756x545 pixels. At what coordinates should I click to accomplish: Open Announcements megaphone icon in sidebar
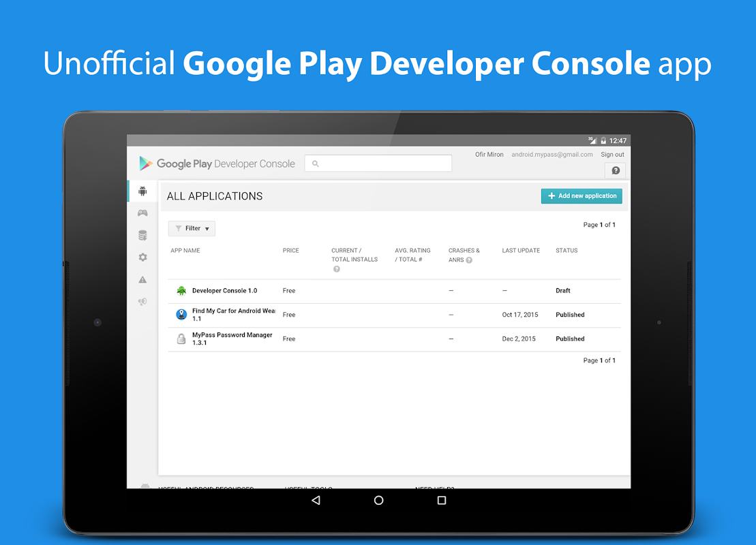(142, 302)
